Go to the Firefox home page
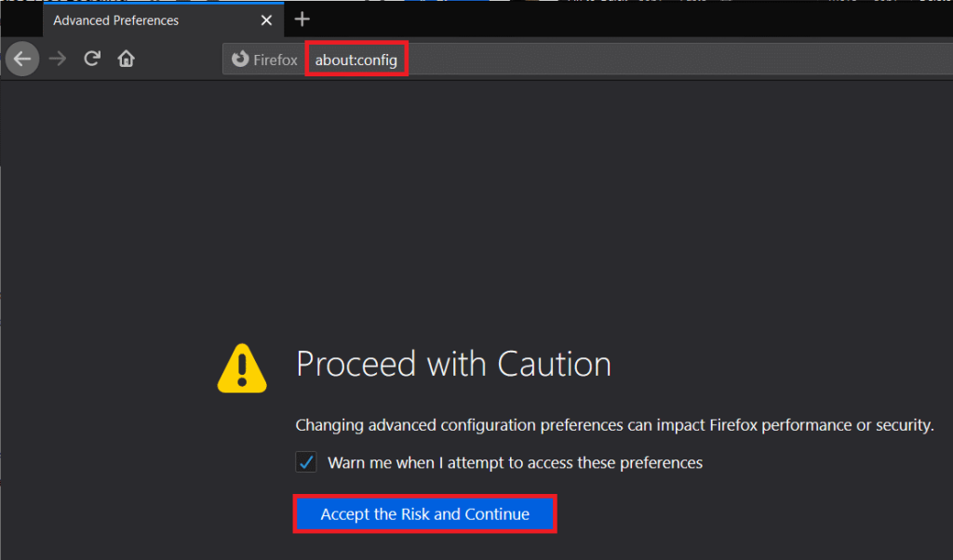Viewport: 953px width, 560px height. point(126,60)
